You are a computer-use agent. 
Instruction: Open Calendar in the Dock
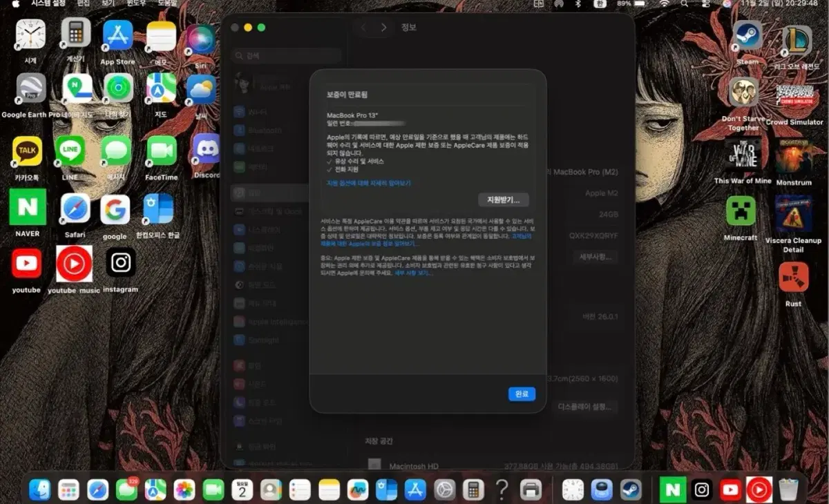pos(242,490)
